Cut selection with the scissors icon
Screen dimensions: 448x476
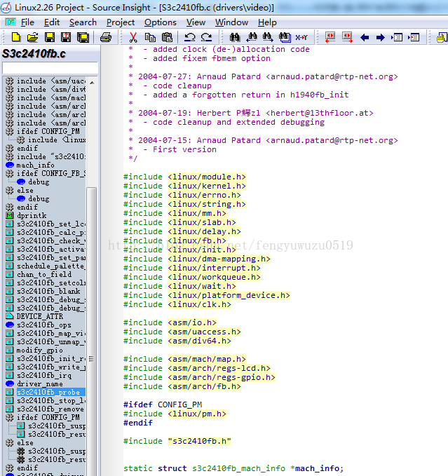tap(133, 37)
